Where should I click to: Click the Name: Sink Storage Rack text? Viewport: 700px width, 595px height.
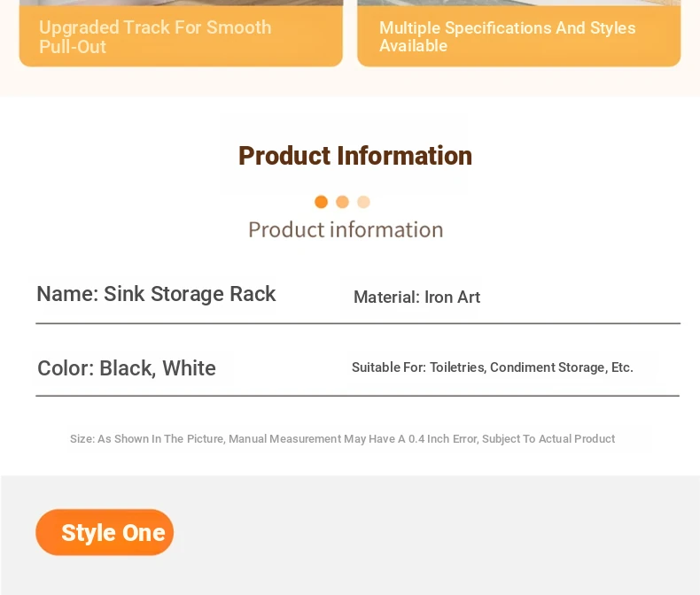(x=156, y=294)
